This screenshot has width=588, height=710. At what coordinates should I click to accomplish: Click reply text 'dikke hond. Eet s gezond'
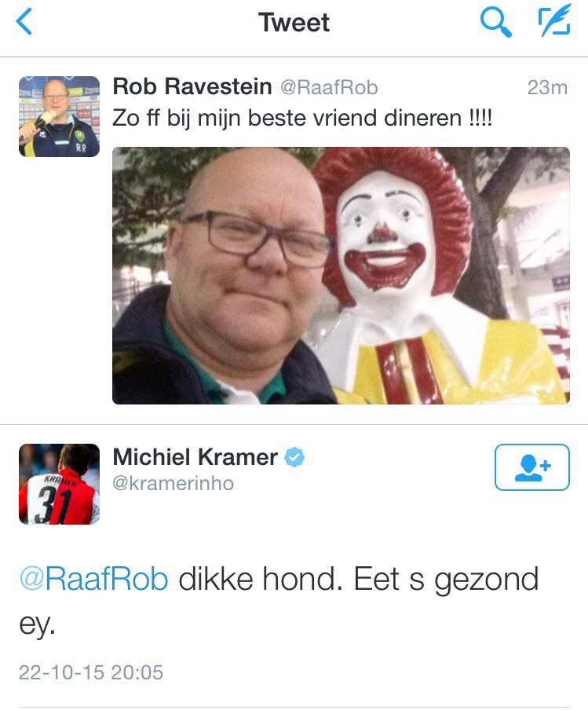359,580
